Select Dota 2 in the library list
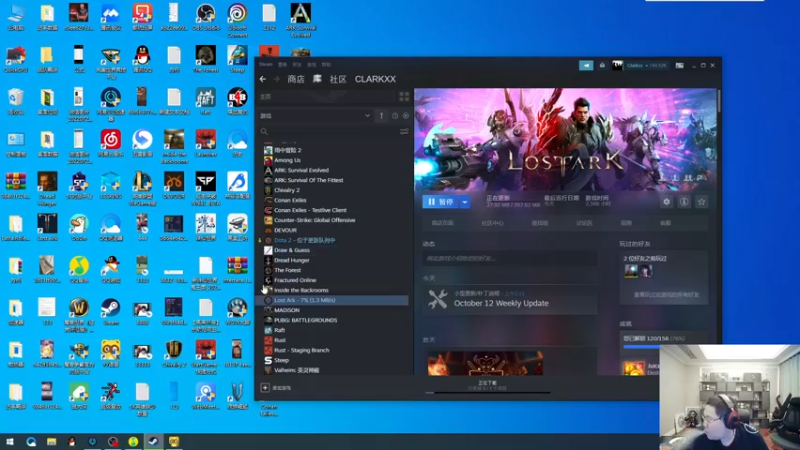Viewport: 800px width, 450px height. click(305, 240)
